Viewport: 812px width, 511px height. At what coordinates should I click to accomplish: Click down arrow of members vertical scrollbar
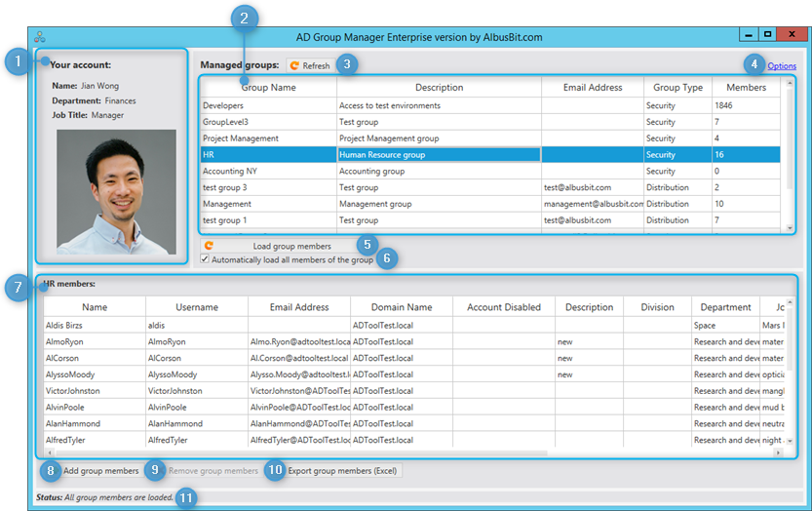[x=790, y=441]
